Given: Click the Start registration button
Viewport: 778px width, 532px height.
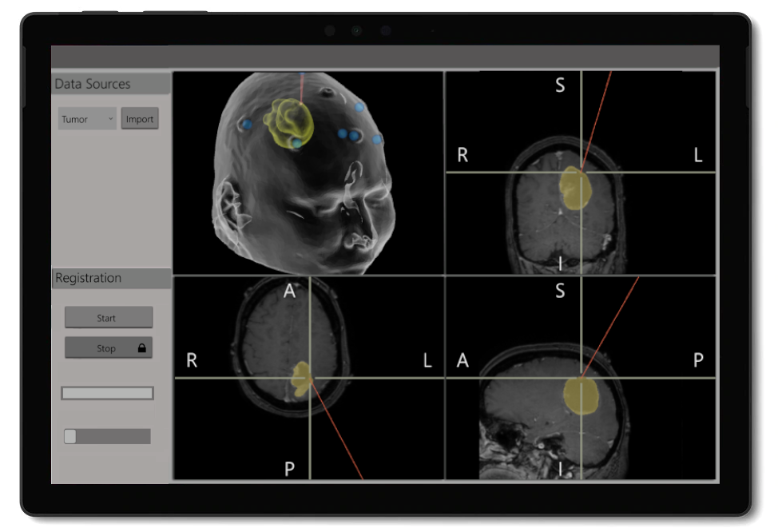Looking at the screenshot, I should tap(109, 318).
